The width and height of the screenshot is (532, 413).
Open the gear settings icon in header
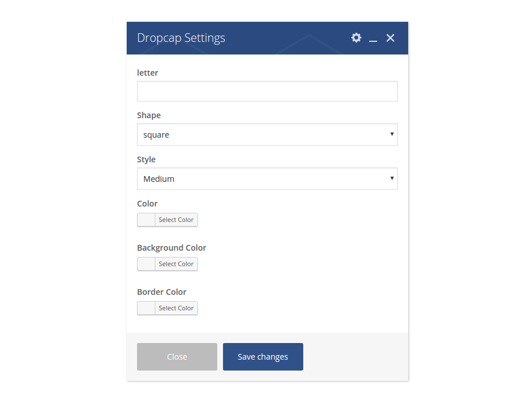(357, 38)
